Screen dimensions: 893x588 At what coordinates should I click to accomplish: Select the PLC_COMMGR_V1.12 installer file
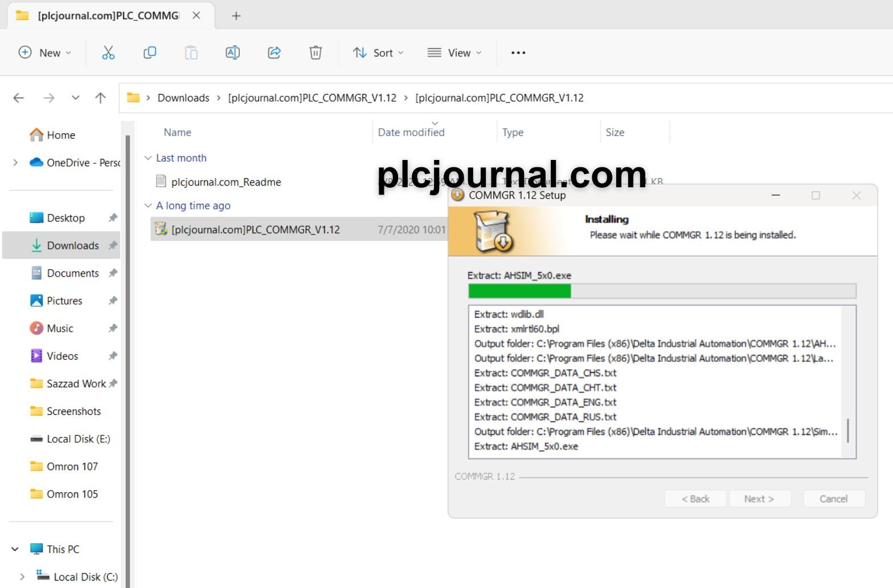tap(255, 229)
